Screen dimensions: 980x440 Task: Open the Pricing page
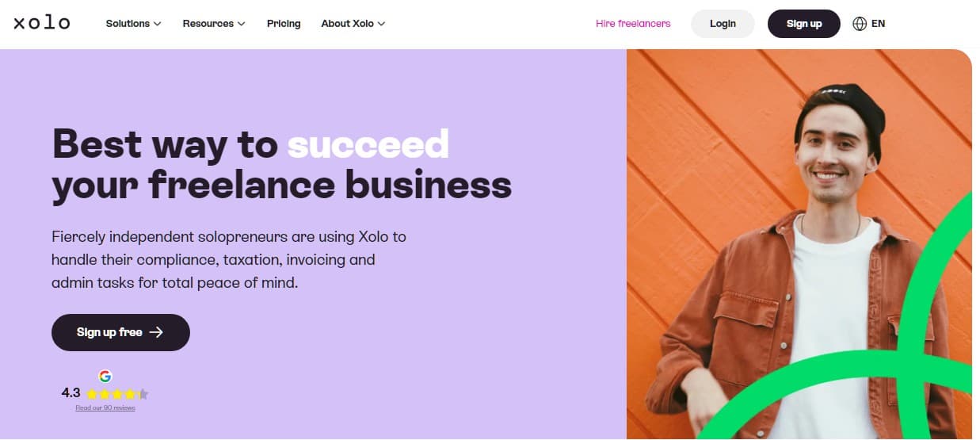click(x=284, y=24)
